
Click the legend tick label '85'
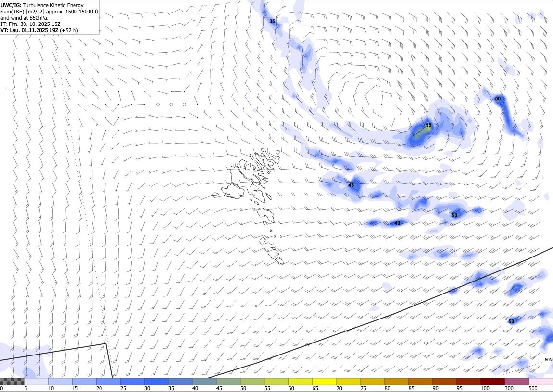(x=411, y=389)
